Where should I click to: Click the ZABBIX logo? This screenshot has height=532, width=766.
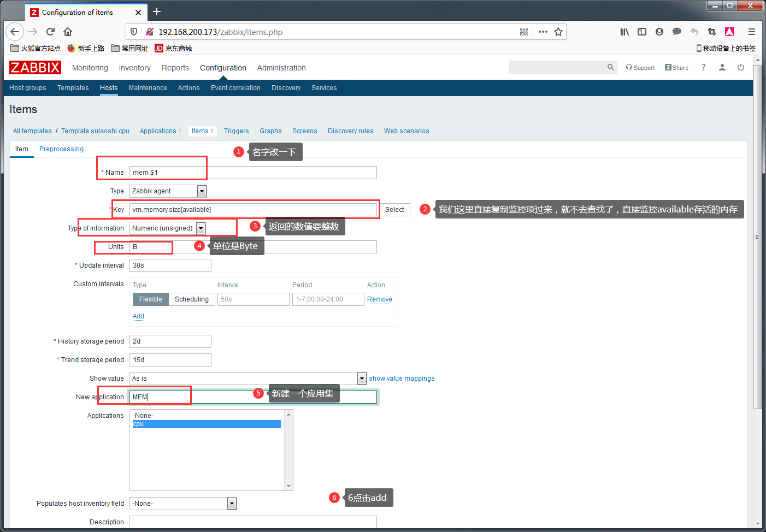[x=35, y=67]
